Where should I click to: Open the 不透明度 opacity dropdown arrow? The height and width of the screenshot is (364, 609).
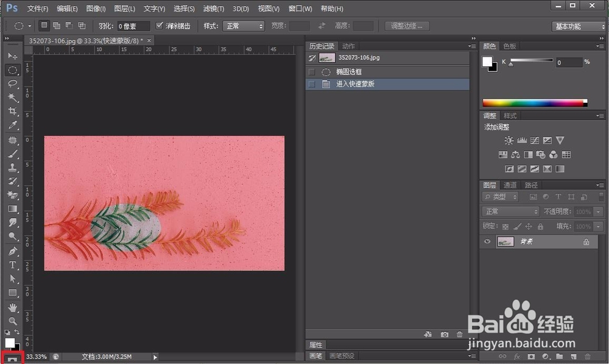coord(599,212)
